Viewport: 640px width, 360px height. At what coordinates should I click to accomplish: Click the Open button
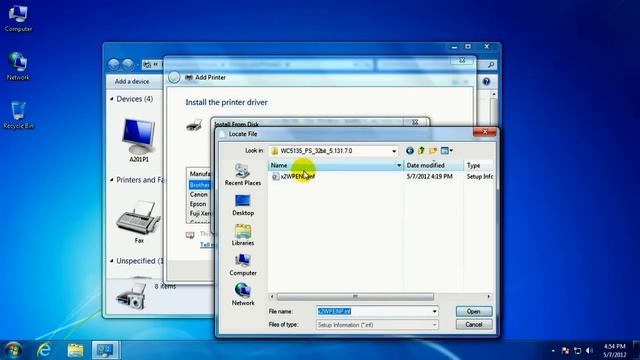[x=474, y=311]
